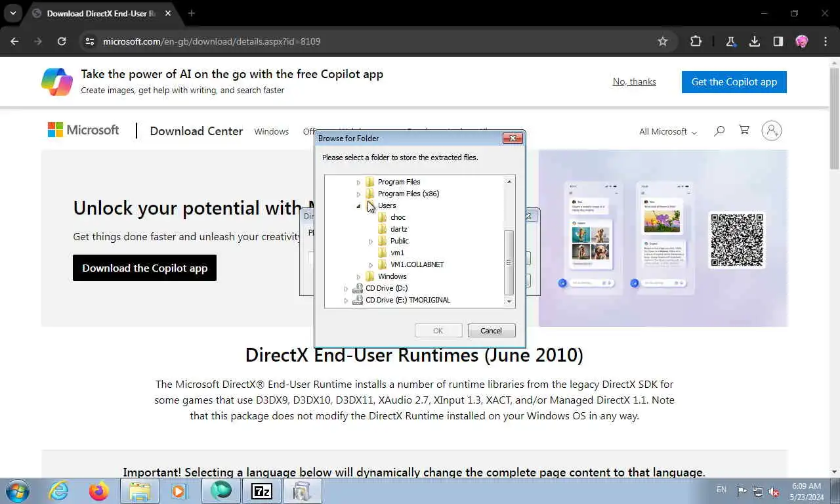Image resolution: width=840 pixels, height=504 pixels.
Task: Select the choc user folder
Action: (398, 217)
